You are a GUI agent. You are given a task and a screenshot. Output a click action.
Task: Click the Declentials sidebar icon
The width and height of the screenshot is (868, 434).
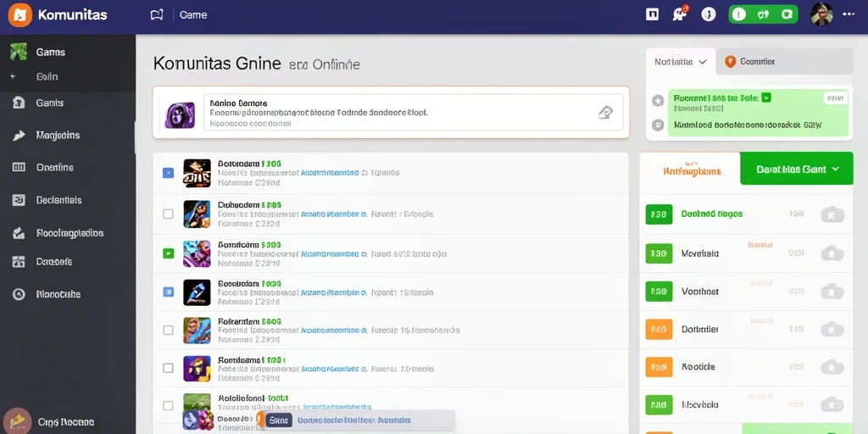(19, 200)
